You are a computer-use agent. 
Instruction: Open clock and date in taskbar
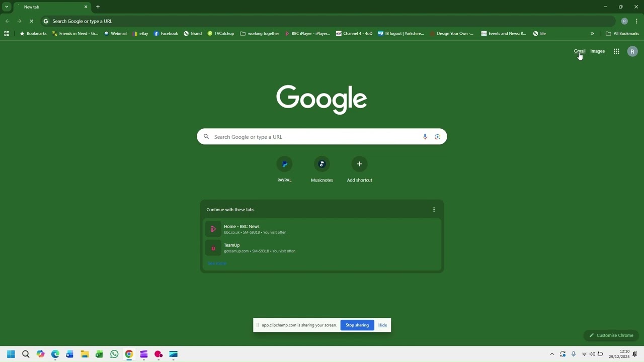click(619, 354)
